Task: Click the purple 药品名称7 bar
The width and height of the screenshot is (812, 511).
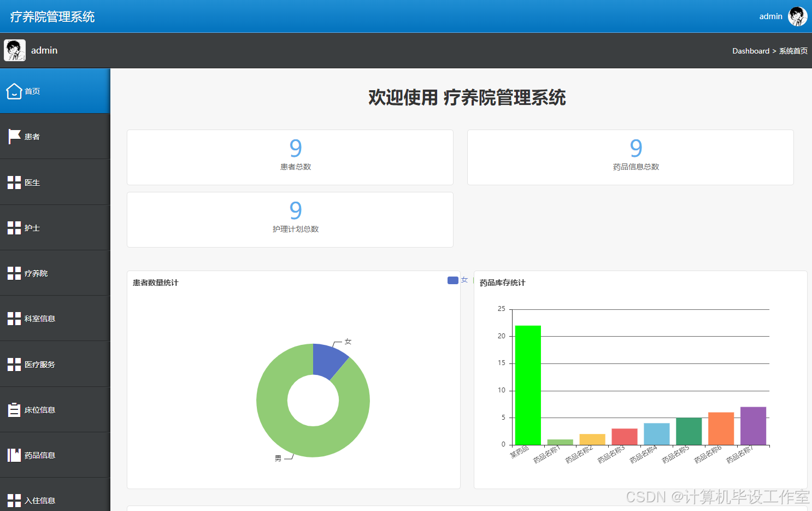Action: [x=754, y=426]
